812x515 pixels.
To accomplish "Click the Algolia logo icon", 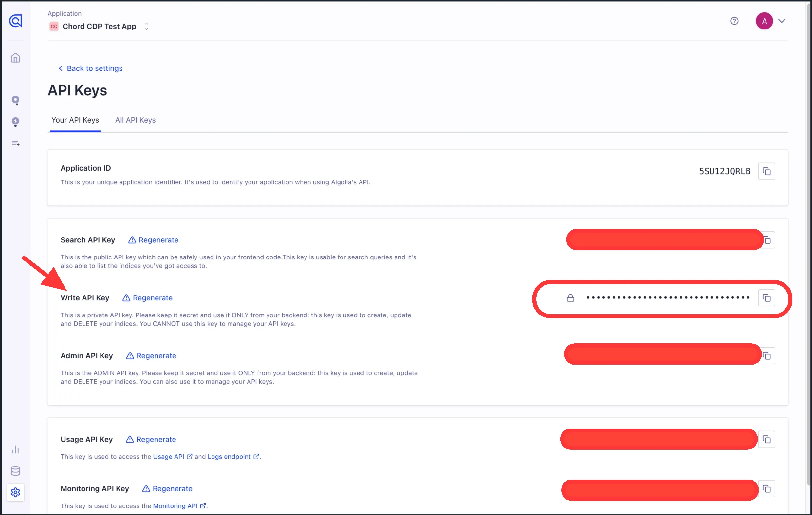I will (15, 21).
